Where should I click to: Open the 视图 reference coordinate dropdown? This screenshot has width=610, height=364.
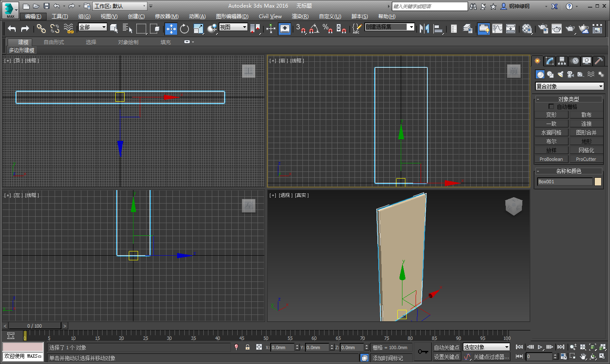pos(233,27)
